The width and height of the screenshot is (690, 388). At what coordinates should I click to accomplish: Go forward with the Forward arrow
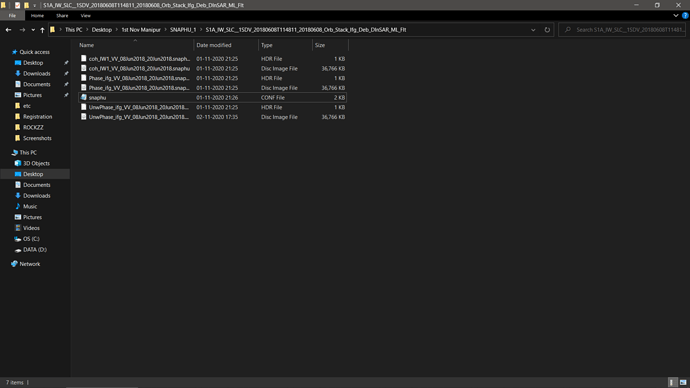22,30
